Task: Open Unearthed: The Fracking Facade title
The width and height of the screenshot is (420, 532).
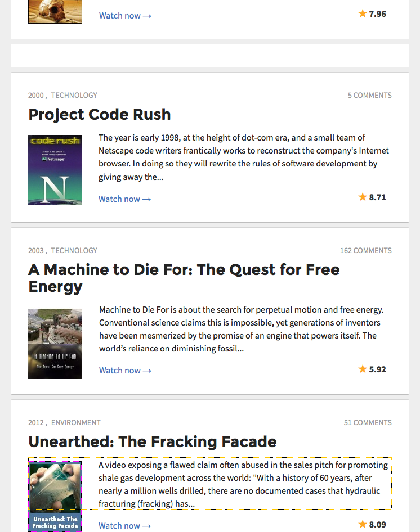Action: point(153,442)
